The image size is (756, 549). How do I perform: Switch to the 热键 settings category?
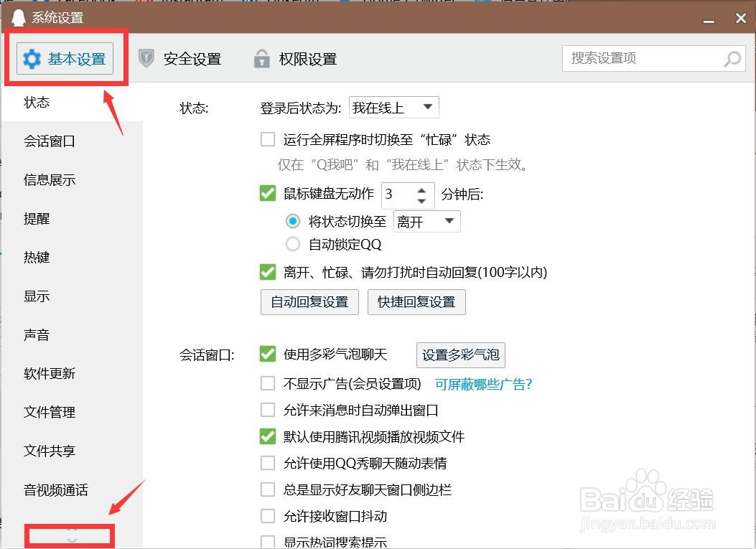[37, 257]
